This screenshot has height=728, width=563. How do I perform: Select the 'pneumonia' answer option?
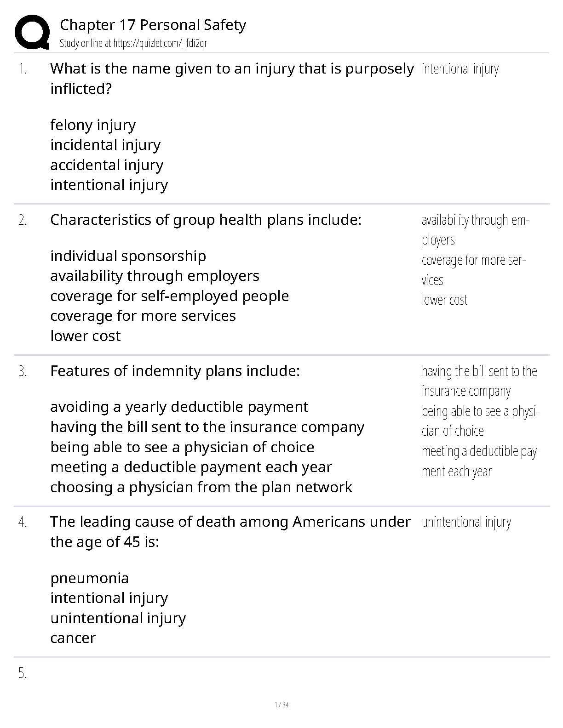pos(90,578)
